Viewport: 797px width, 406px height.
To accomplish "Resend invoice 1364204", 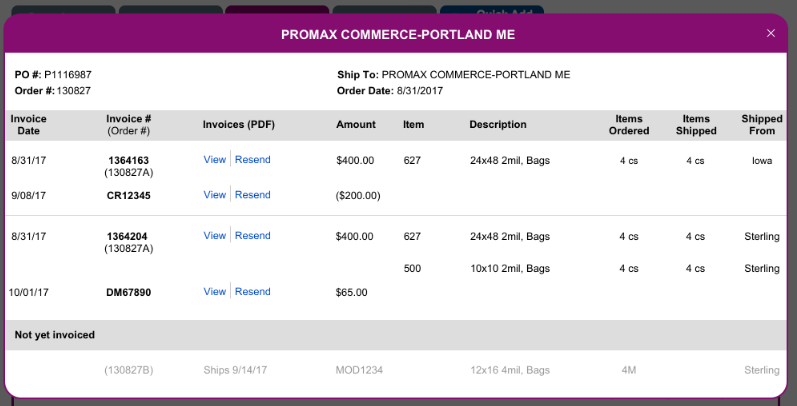I will pos(253,236).
